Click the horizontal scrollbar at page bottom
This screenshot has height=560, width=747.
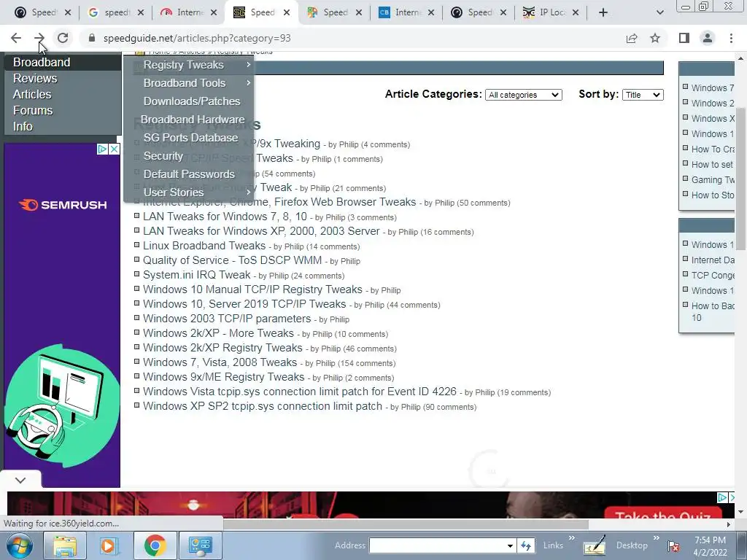click(x=406, y=524)
